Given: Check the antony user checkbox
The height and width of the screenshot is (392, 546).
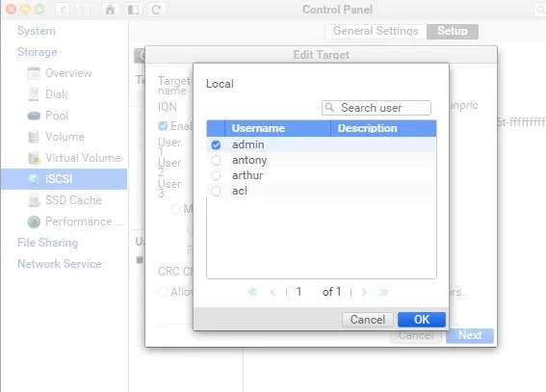Looking at the screenshot, I should pyautogui.click(x=216, y=160).
